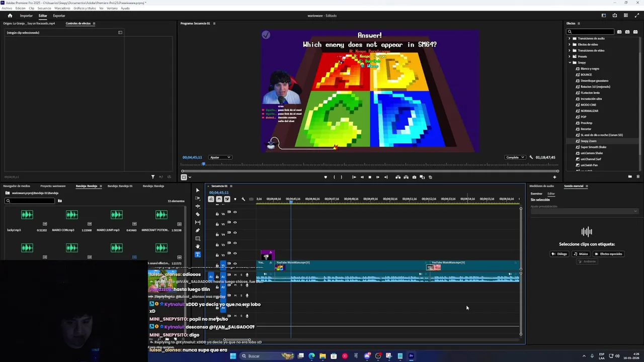Screen dimensions: 644x362
Task: Mark In point in Program monitor
Action: [334, 177]
